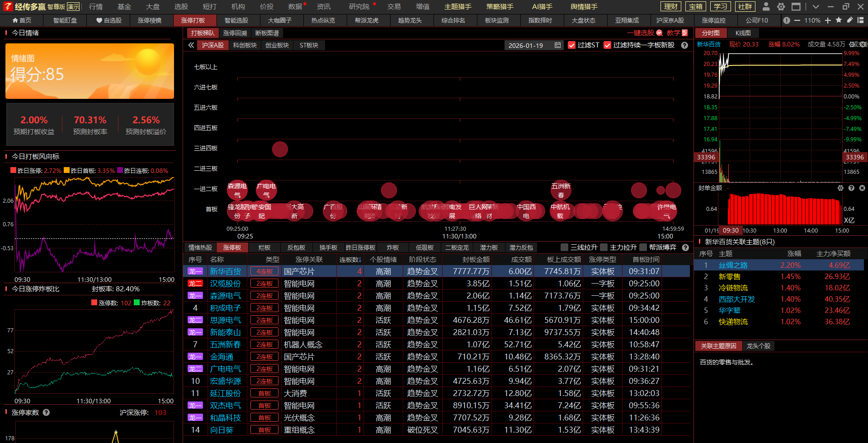This screenshot has height=443, width=868.
Task: Collapse panel with double left chevron
Action: pos(191,45)
